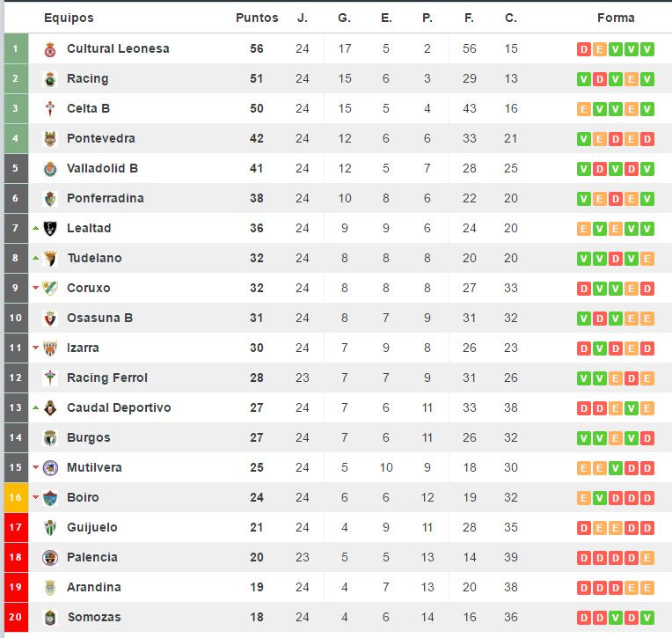Select the Caudal Deportivo team name
672x638 pixels.
coord(119,407)
